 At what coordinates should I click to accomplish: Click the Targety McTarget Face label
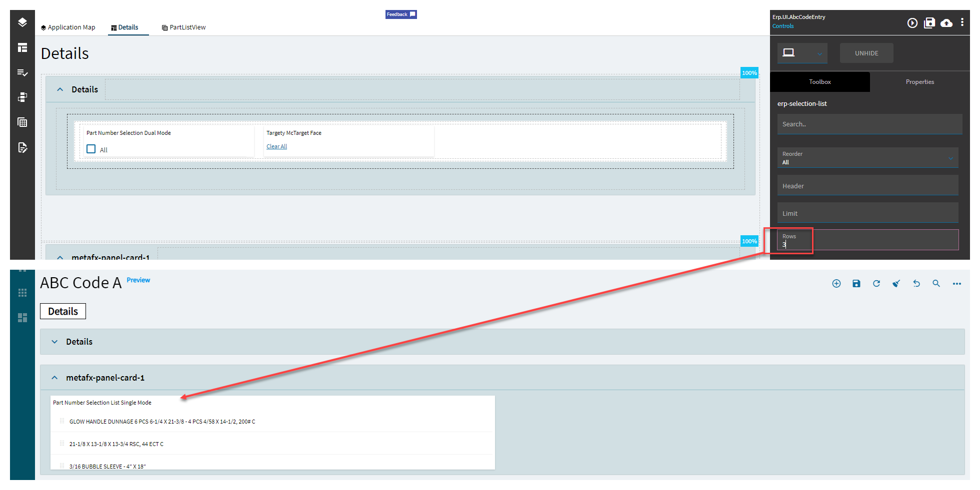[294, 133]
